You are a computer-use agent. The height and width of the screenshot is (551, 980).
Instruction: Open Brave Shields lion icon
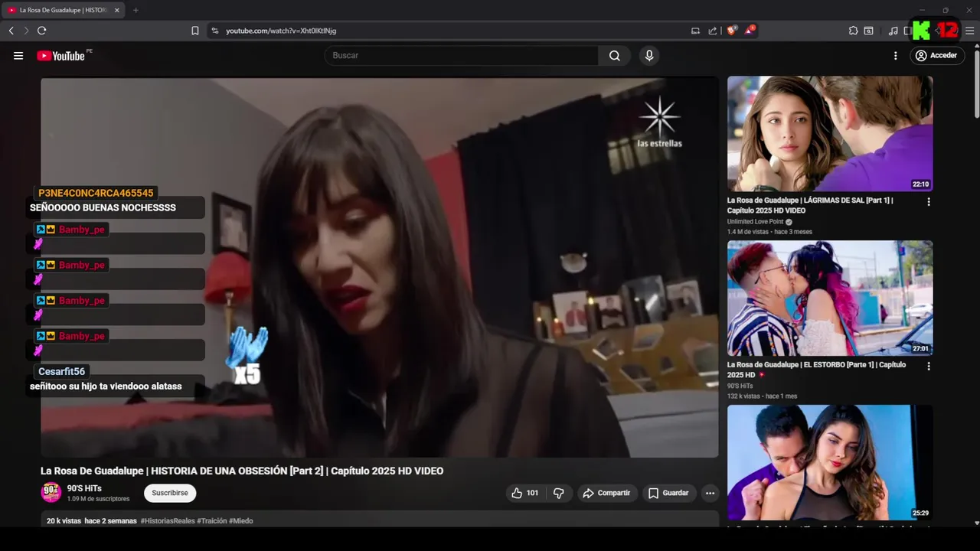(731, 31)
